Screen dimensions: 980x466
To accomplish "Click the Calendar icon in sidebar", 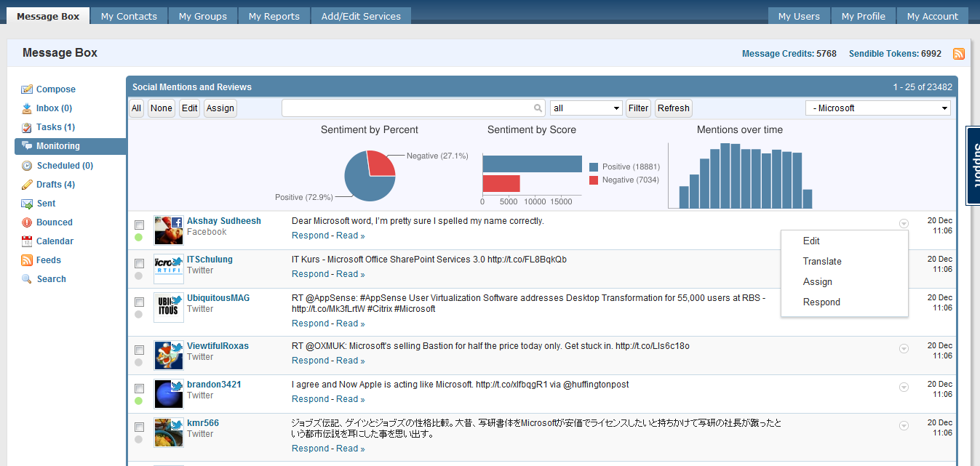I will 27,241.
